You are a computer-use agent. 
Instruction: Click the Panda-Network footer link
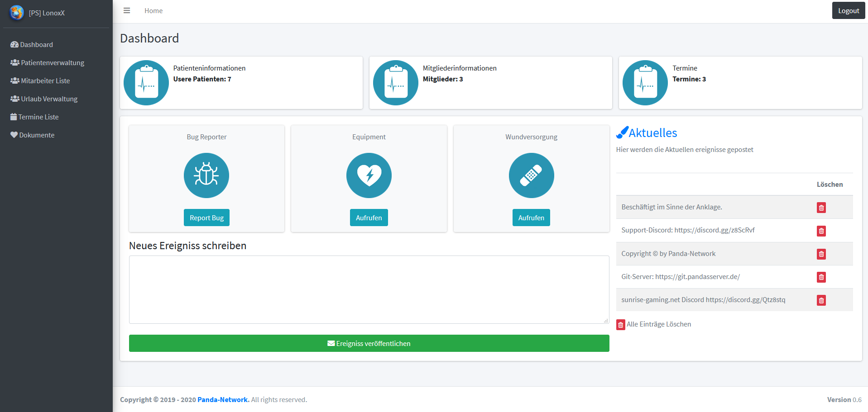tap(223, 400)
